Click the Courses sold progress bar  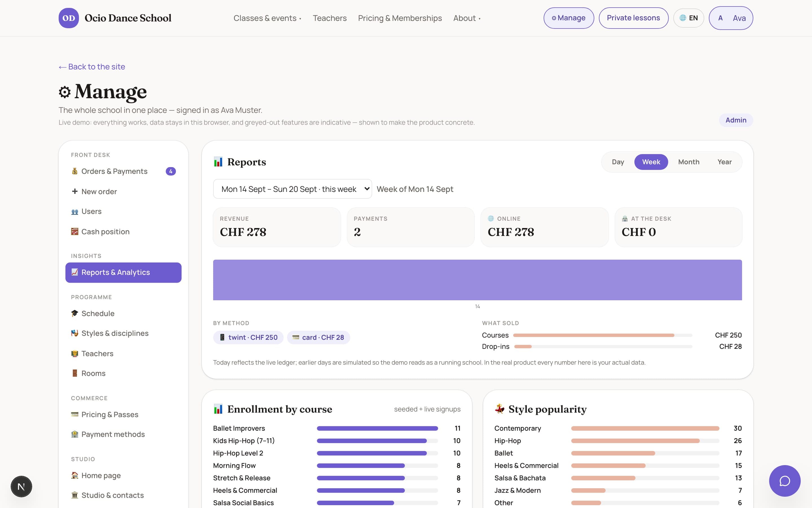pyautogui.click(x=603, y=335)
